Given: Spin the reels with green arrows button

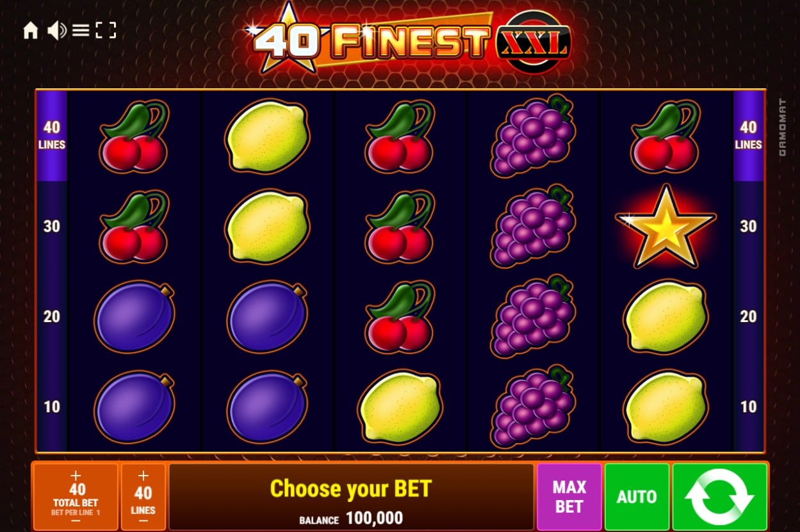Looking at the screenshot, I should click(x=720, y=497).
